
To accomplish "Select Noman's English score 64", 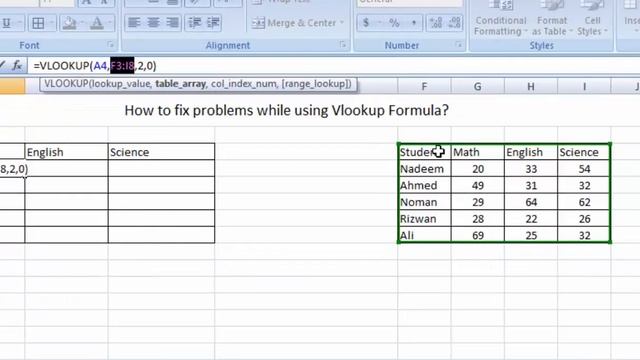I will (531, 202).
